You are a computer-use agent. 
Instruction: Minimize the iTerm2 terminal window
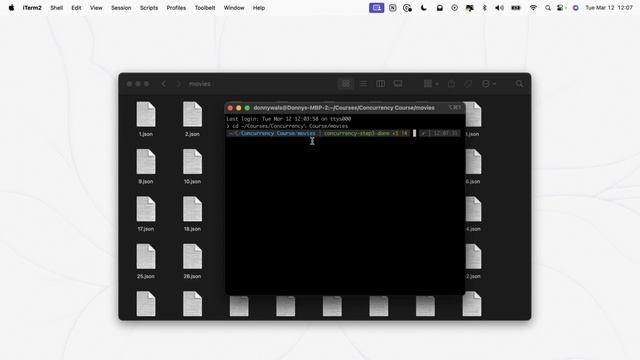tap(239, 108)
